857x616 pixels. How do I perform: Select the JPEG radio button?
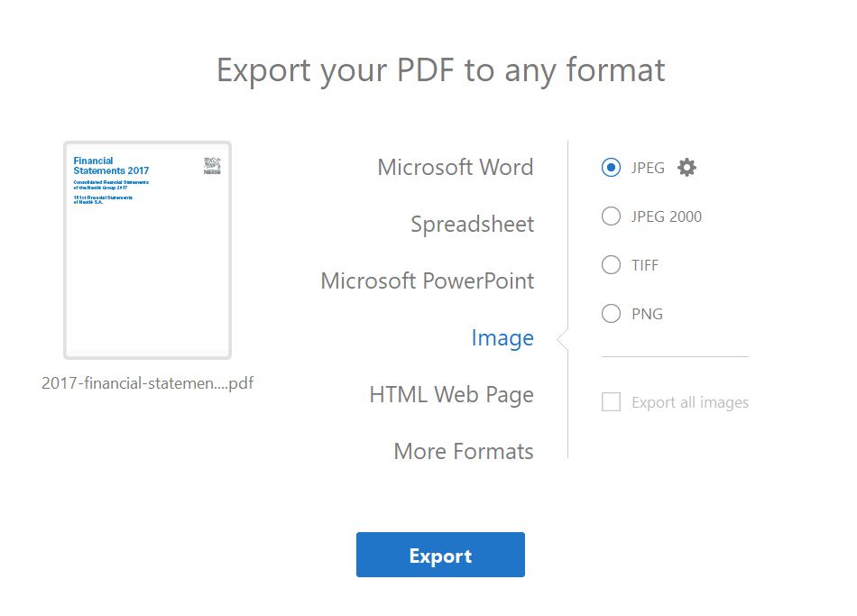pyautogui.click(x=611, y=168)
